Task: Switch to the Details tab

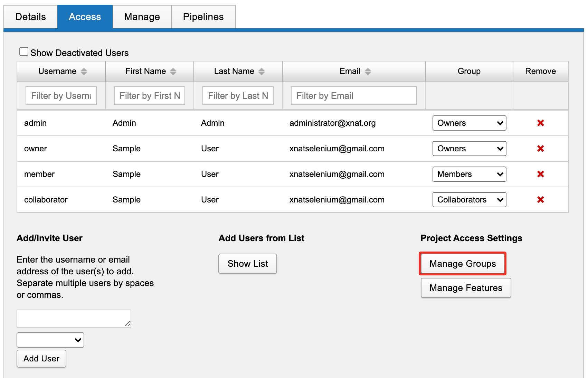Action: (30, 17)
